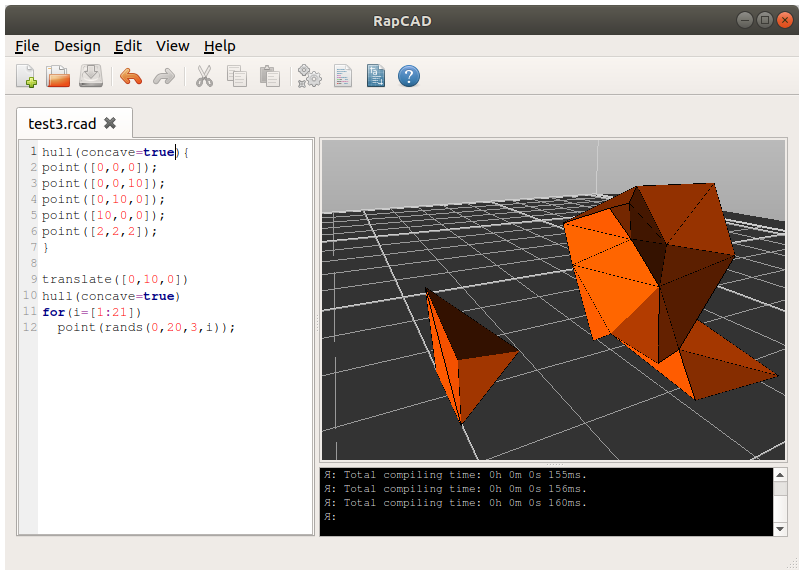The height and width of the screenshot is (579, 808).
Task: Open an existing .rcad file
Action: [x=58, y=75]
